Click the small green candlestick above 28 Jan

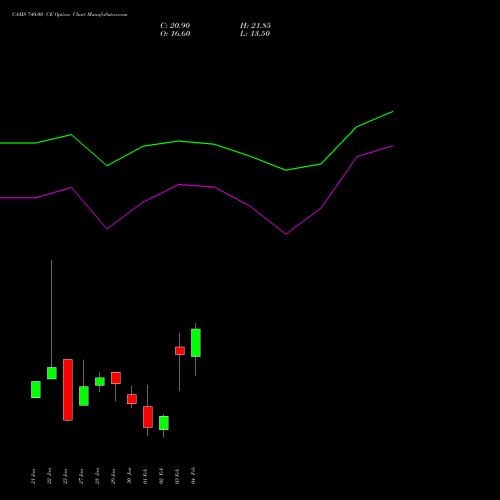click(x=100, y=381)
